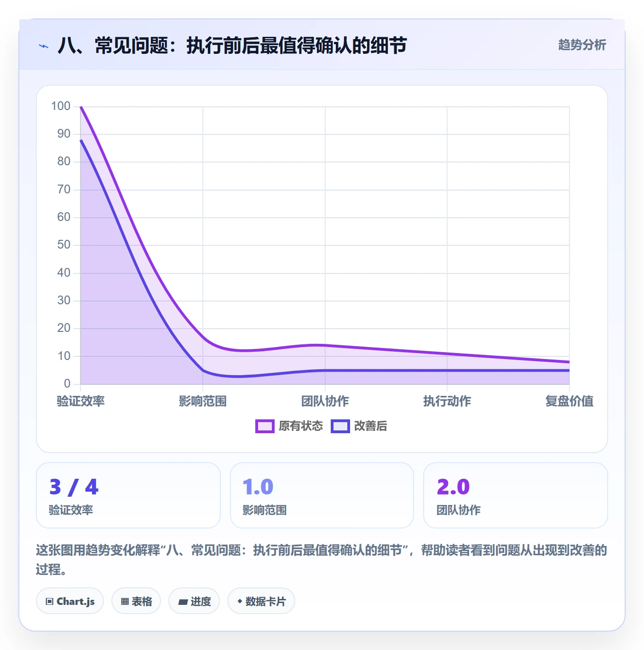This screenshot has width=644, height=650.
Task: Click the 验证效率 x-axis label
Action: [x=81, y=401]
